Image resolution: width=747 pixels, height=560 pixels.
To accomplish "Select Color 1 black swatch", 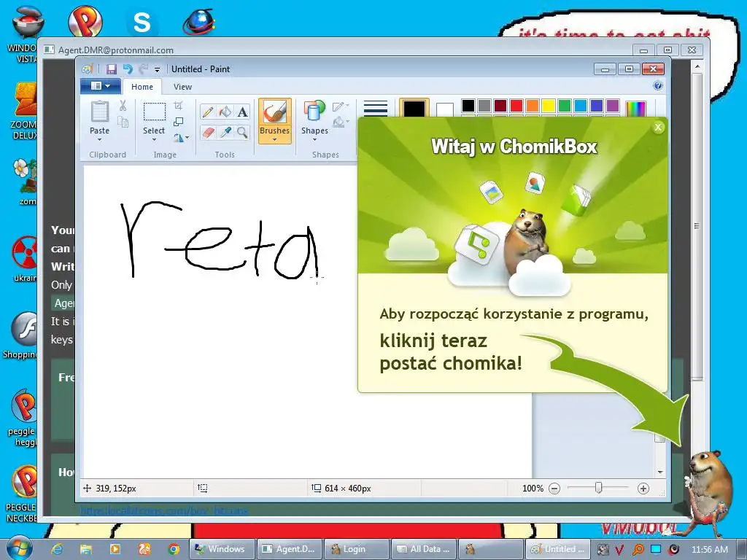I will [414, 109].
